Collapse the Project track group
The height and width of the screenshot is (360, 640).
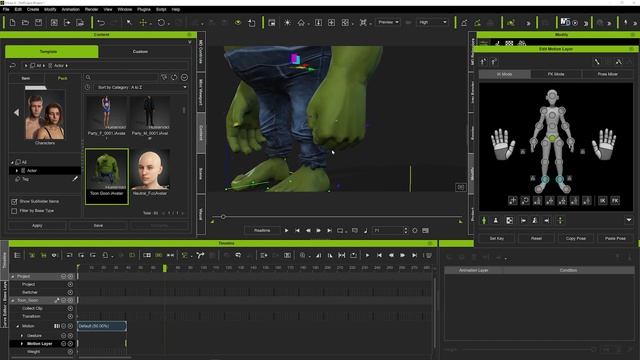click(x=13, y=276)
